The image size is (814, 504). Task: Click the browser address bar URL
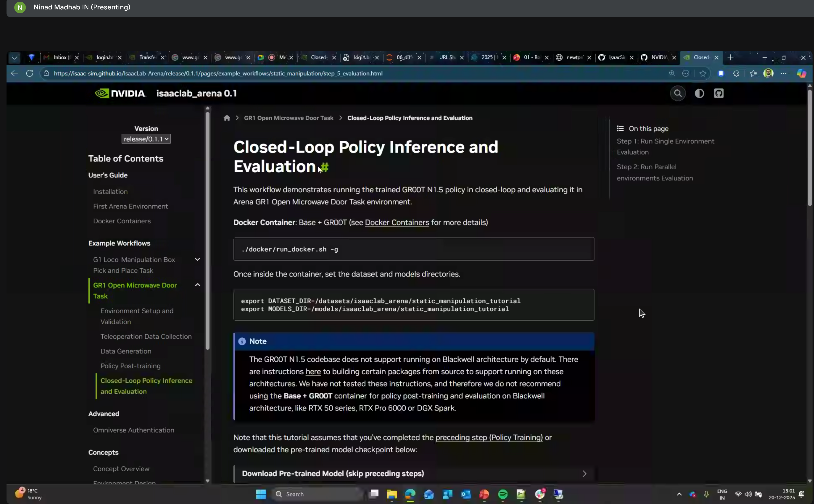(x=218, y=73)
